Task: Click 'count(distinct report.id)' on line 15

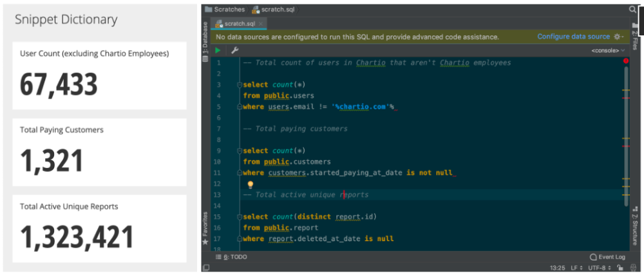Action: click(325, 216)
